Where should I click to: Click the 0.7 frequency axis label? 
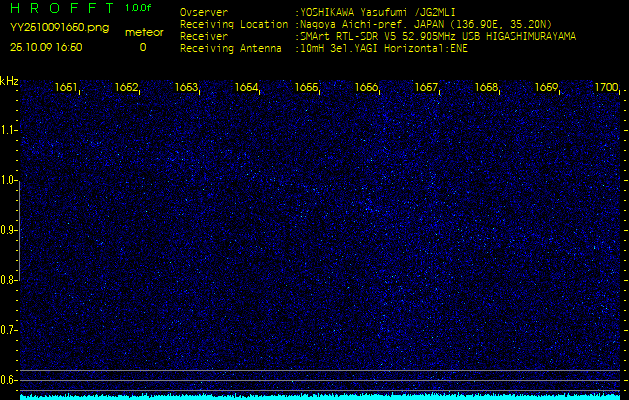pyautogui.click(x=9, y=330)
